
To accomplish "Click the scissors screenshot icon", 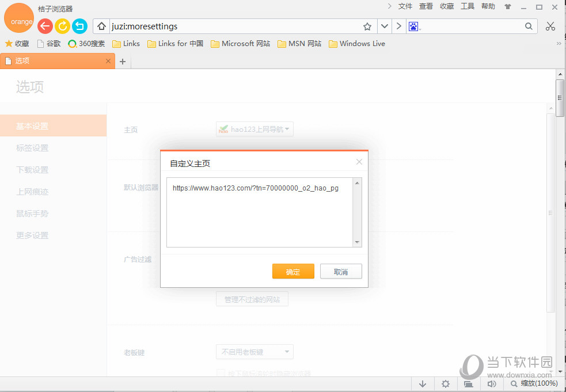I will [550, 26].
